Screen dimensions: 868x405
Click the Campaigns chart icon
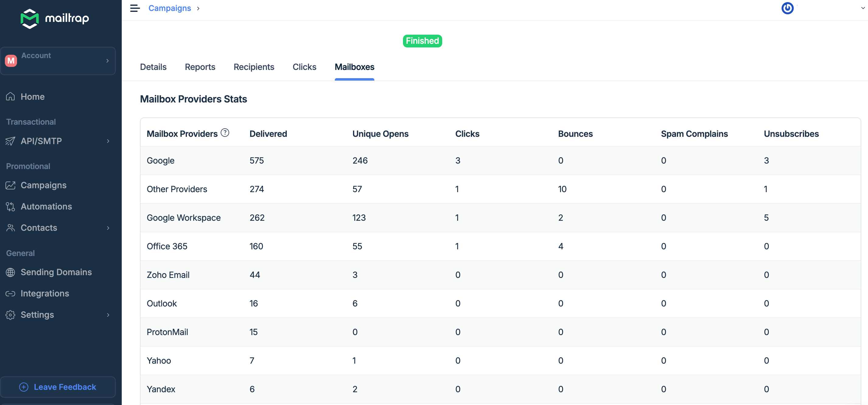pyautogui.click(x=10, y=185)
